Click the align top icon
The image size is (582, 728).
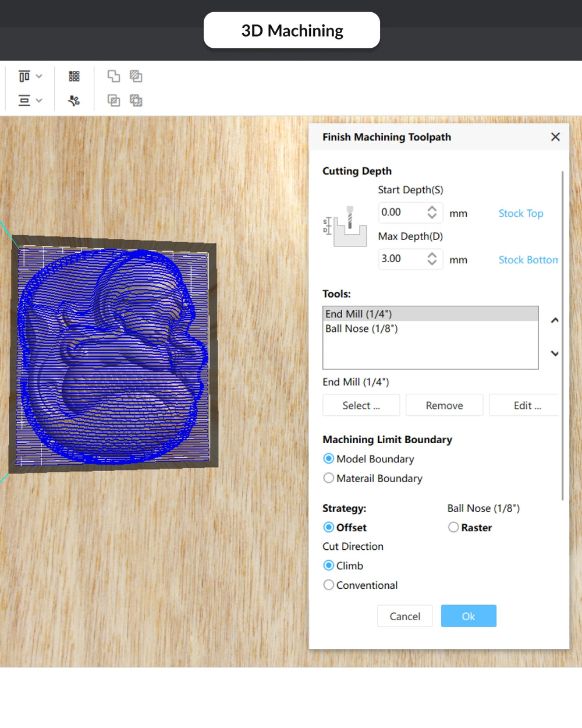[24, 76]
